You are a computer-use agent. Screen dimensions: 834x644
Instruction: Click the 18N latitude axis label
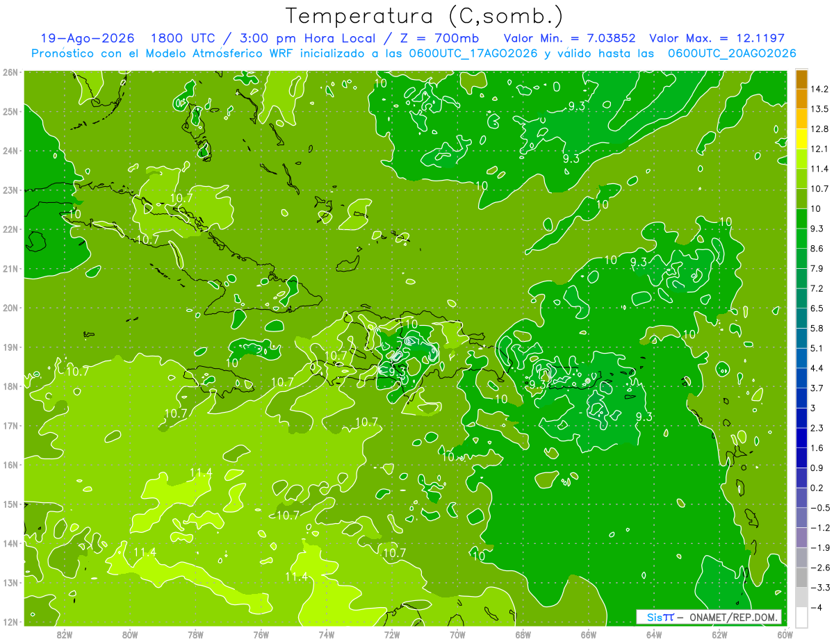click(x=10, y=386)
